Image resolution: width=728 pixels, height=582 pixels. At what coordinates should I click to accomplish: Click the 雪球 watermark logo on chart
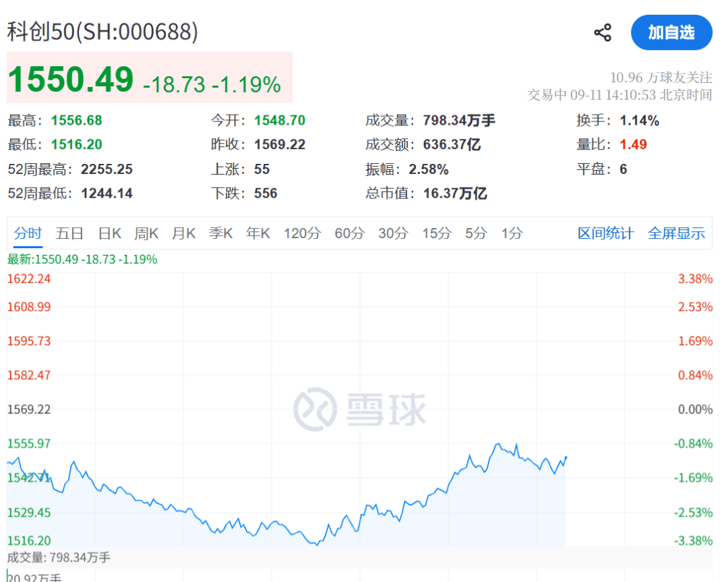[x=360, y=409]
